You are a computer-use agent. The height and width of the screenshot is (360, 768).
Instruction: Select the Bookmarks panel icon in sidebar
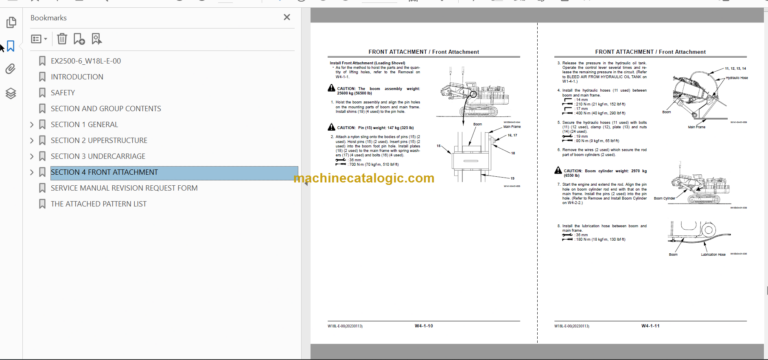11,46
